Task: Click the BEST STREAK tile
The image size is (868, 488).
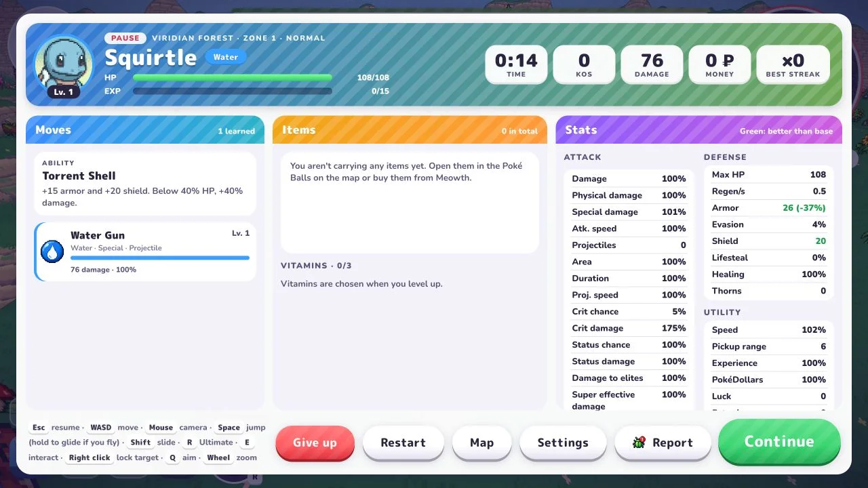Action: click(x=793, y=65)
